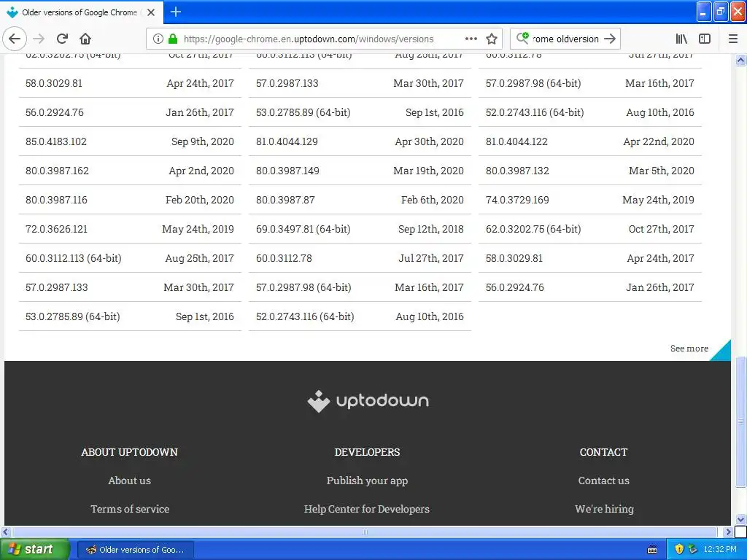Open the Contact us footer link

point(603,481)
